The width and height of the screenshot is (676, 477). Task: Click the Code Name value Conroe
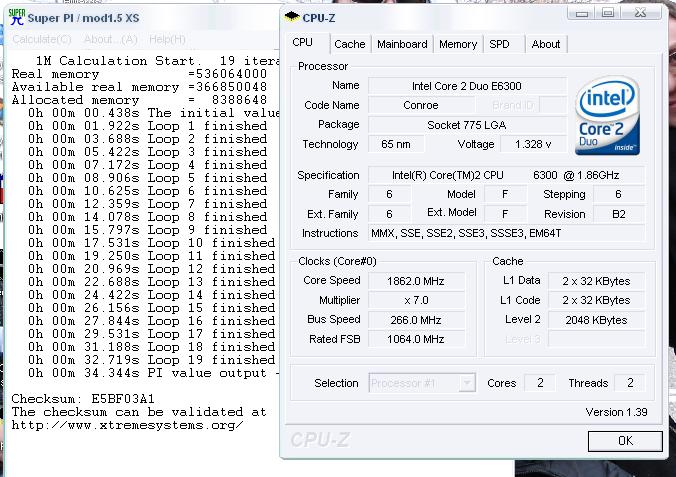[x=421, y=105]
